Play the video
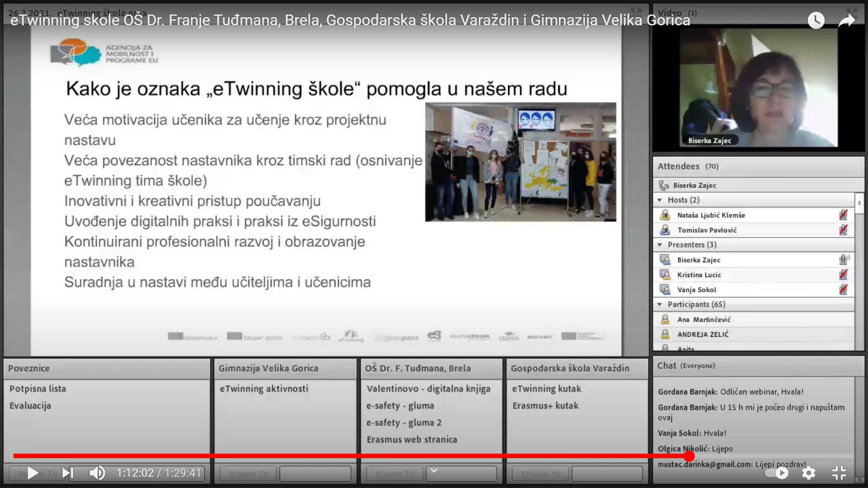Image resolution: width=868 pixels, height=488 pixels. (x=33, y=473)
